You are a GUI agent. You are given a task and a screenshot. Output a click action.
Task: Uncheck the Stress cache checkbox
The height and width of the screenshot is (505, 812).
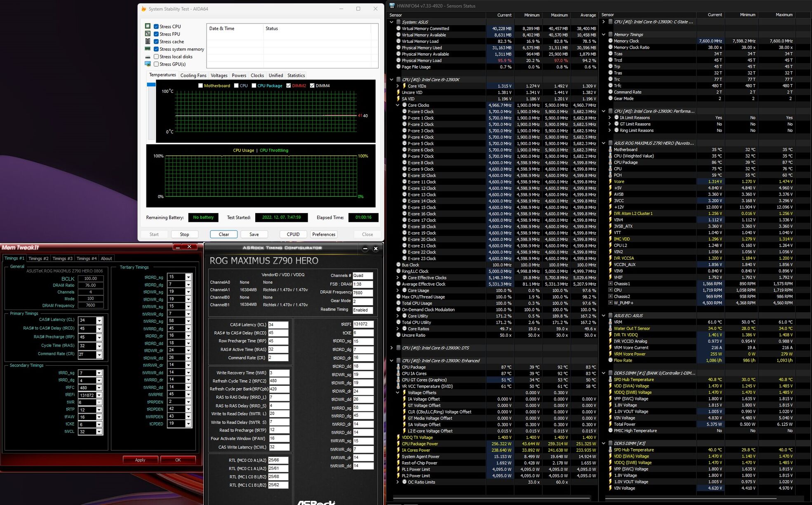point(156,41)
